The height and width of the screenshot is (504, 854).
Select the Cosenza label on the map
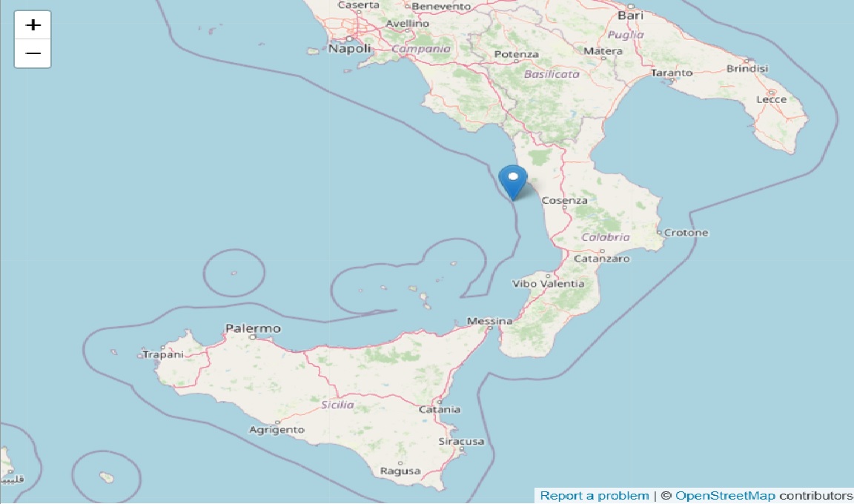[564, 200]
